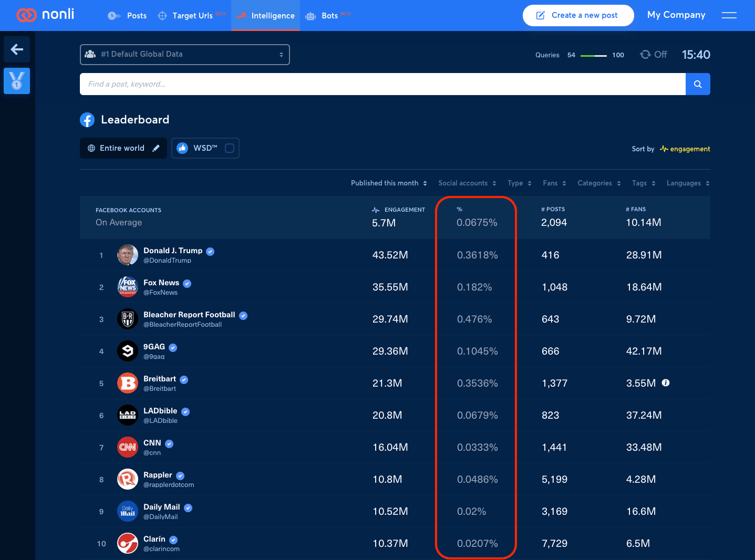Toggle auto-refresh Off switch
Image resolution: width=755 pixels, height=560 pixels.
point(654,55)
